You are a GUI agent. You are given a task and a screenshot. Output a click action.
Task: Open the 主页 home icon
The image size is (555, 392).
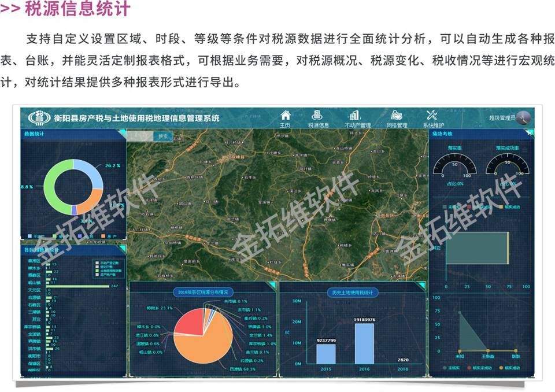[x=285, y=115]
